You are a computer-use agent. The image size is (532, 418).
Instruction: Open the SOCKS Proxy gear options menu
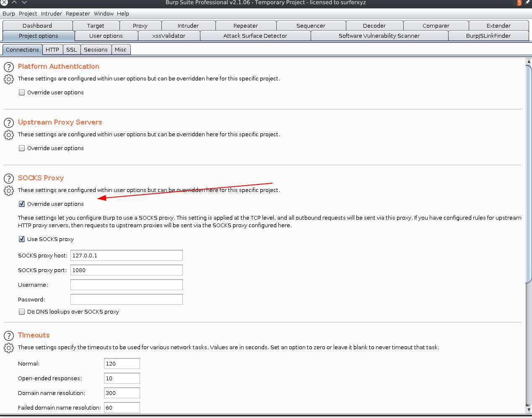[9, 190]
